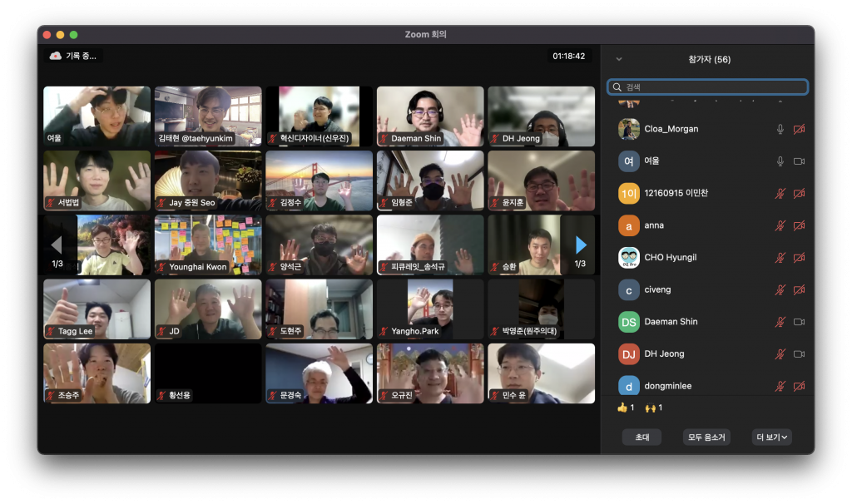Click dongminlee's muted mic icon

[780, 386]
